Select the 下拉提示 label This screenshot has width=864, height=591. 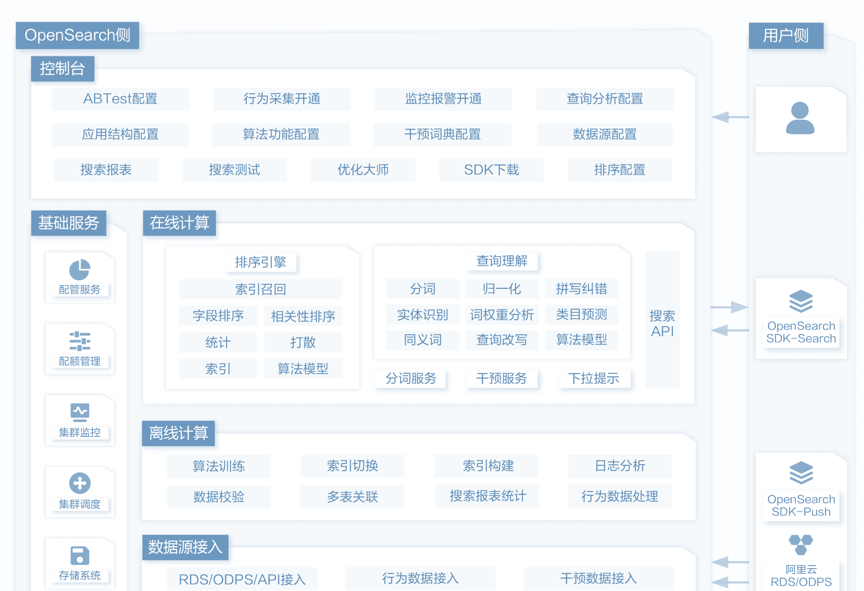593,378
